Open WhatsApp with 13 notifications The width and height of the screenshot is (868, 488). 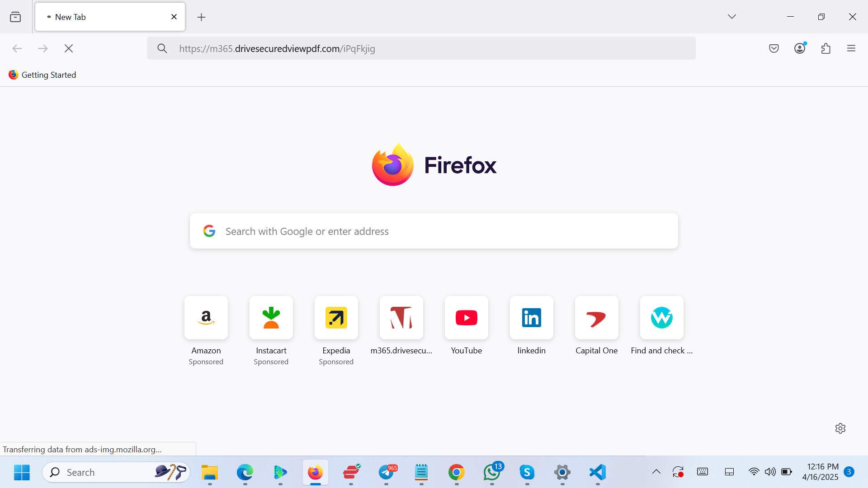(x=492, y=472)
